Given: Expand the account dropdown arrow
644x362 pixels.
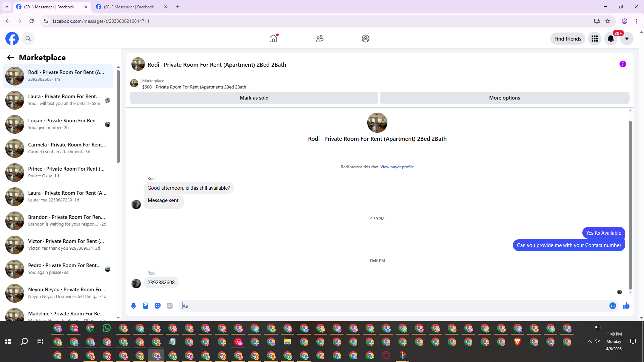Looking at the screenshot, I should (627, 39).
